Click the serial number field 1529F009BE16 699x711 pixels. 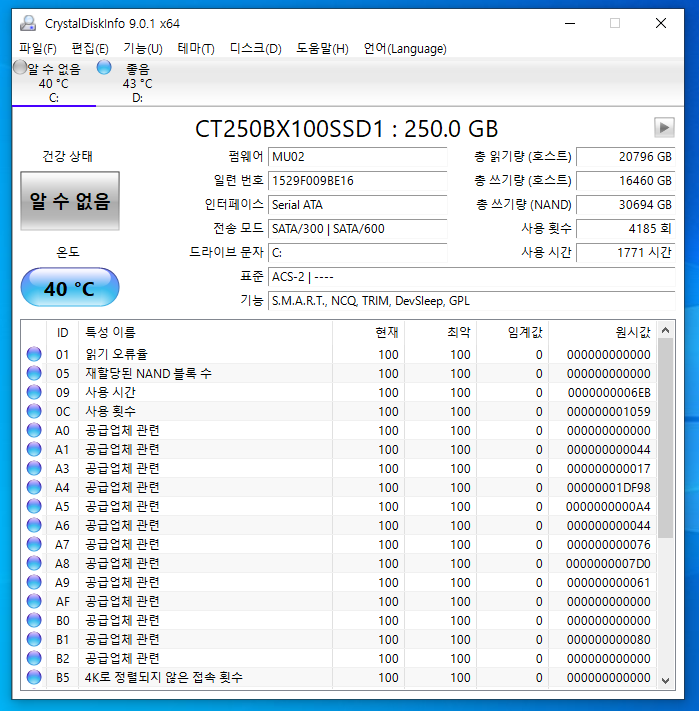(358, 181)
